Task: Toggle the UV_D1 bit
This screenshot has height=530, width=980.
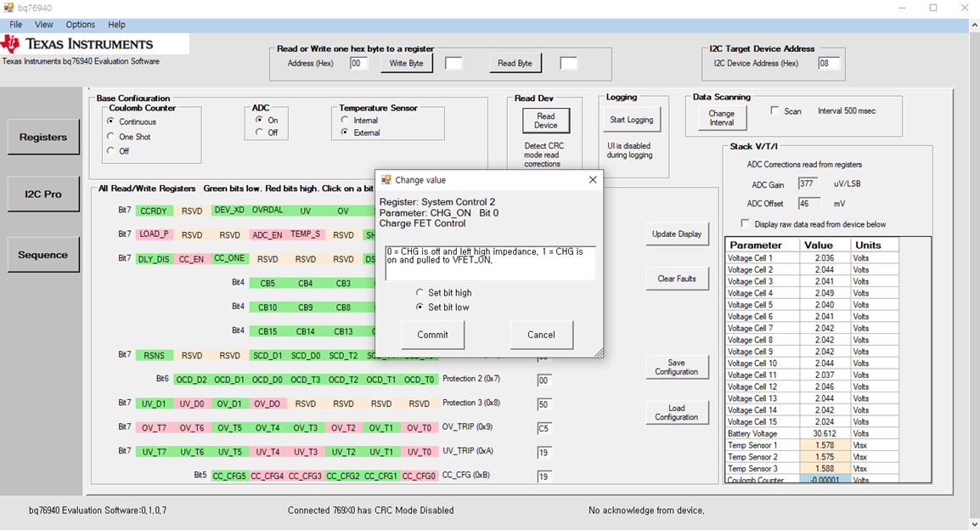Action: pos(154,403)
